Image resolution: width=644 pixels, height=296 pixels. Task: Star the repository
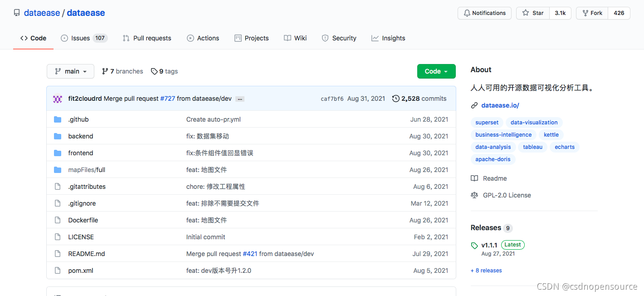[533, 13]
